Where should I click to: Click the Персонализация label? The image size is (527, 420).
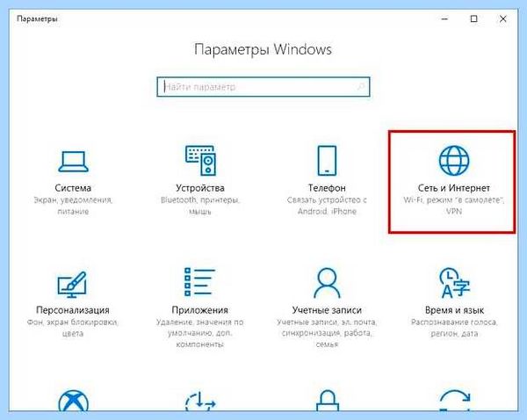[x=73, y=309]
